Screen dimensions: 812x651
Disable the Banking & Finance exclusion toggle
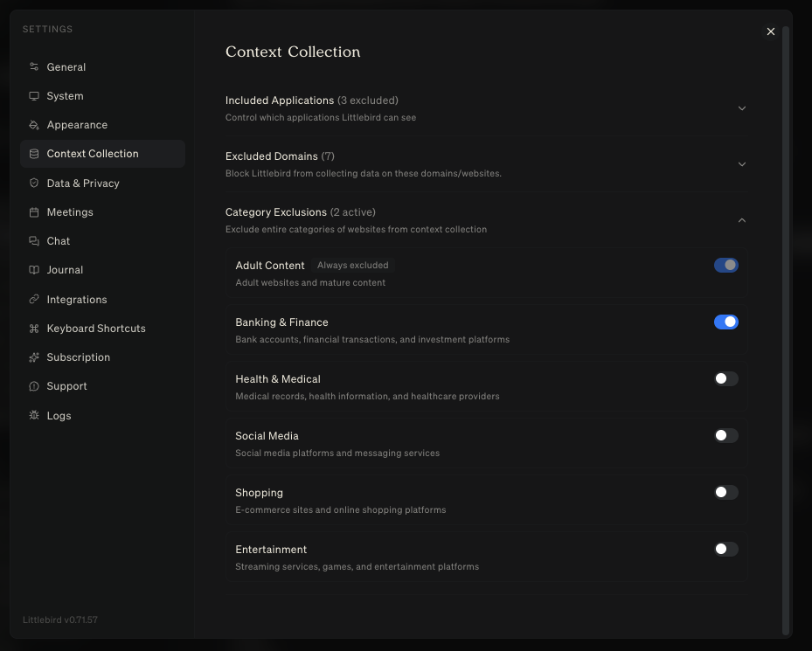[x=725, y=322]
